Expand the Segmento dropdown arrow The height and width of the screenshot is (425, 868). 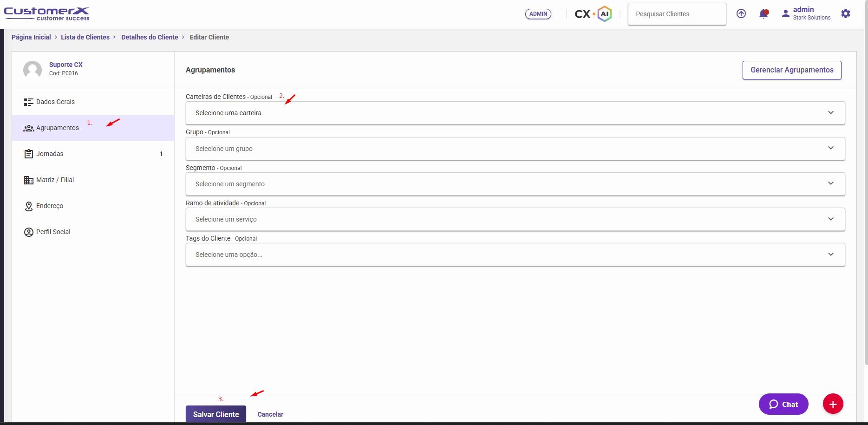(831, 183)
